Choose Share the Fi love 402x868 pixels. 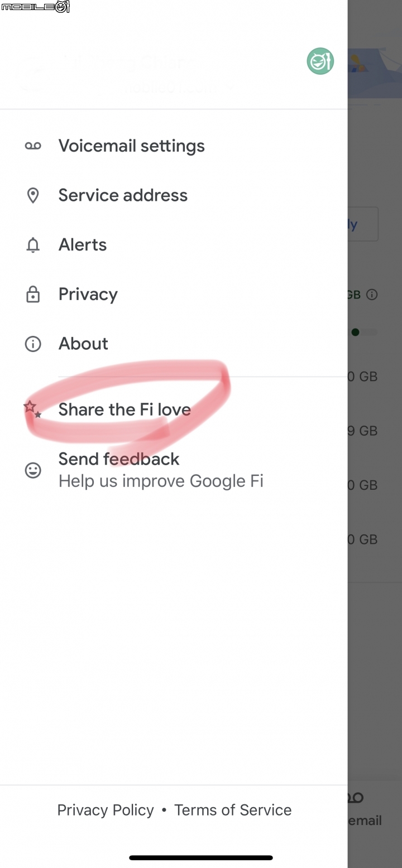(125, 409)
